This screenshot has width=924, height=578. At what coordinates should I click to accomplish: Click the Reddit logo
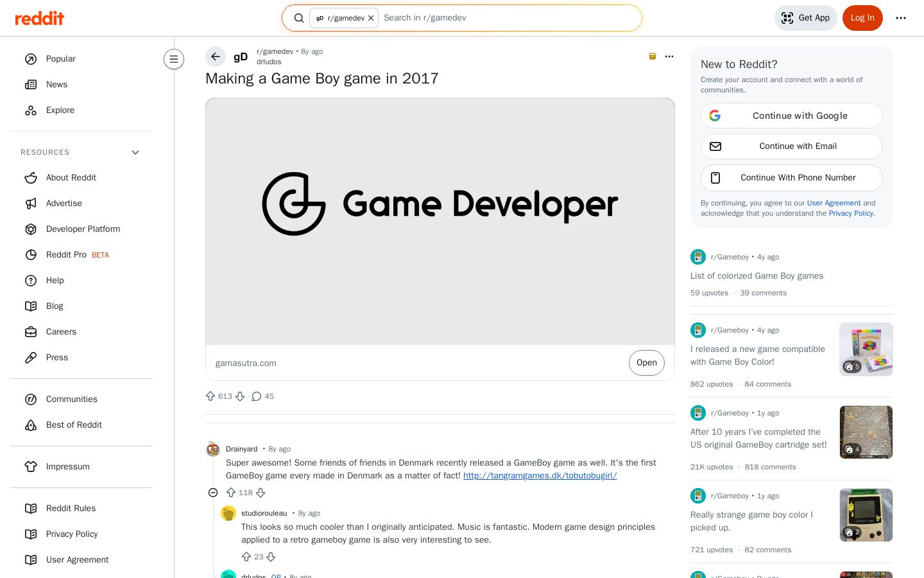40,18
